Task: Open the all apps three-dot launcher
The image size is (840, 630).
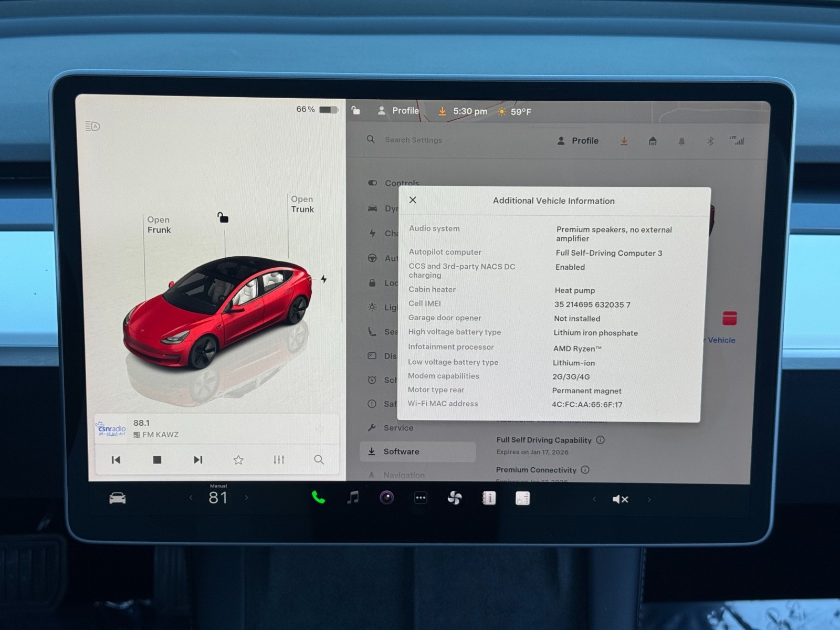Action: click(421, 498)
